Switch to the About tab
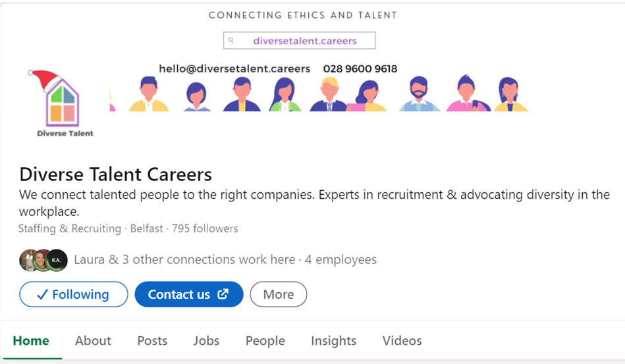The height and width of the screenshot is (364, 625). point(94,341)
